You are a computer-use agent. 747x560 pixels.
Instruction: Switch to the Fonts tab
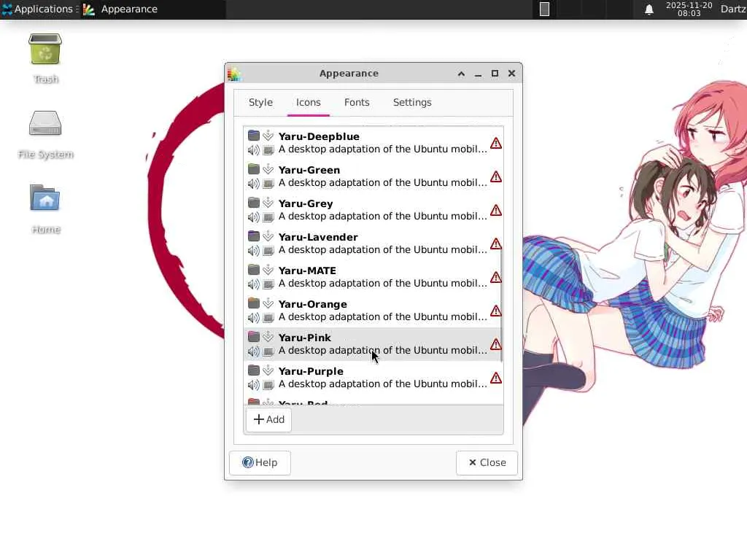click(x=357, y=102)
